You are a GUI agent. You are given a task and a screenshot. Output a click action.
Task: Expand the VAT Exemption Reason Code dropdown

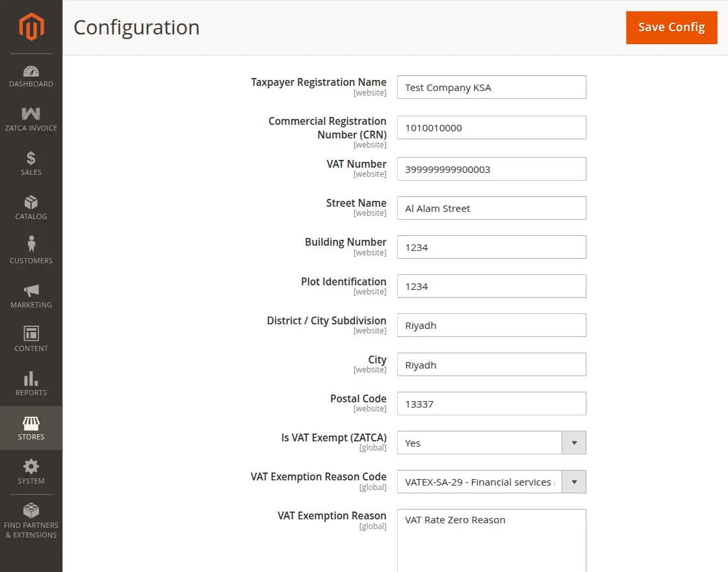[x=574, y=482]
